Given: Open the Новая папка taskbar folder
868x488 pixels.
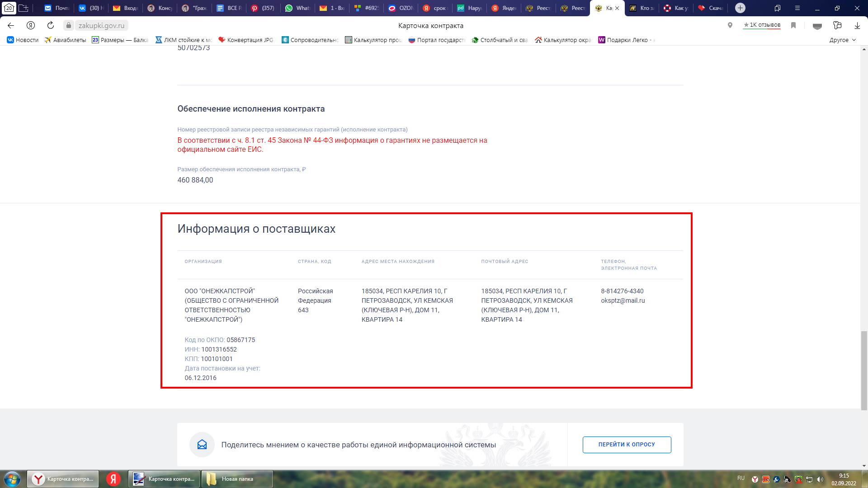Looking at the screenshot, I should [237, 479].
